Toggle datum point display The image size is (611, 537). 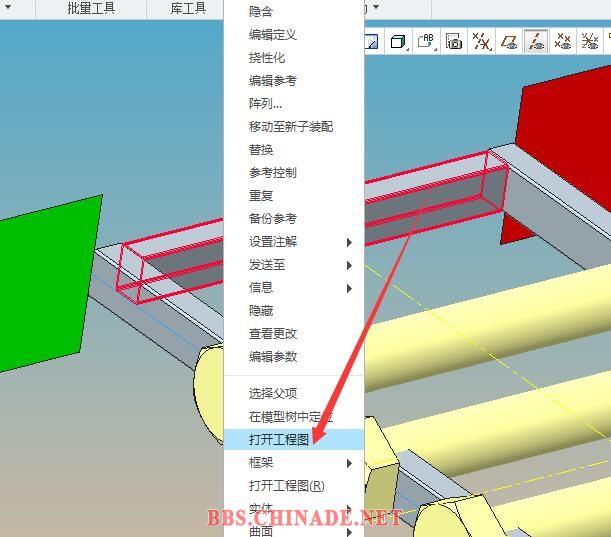coord(563,41)
